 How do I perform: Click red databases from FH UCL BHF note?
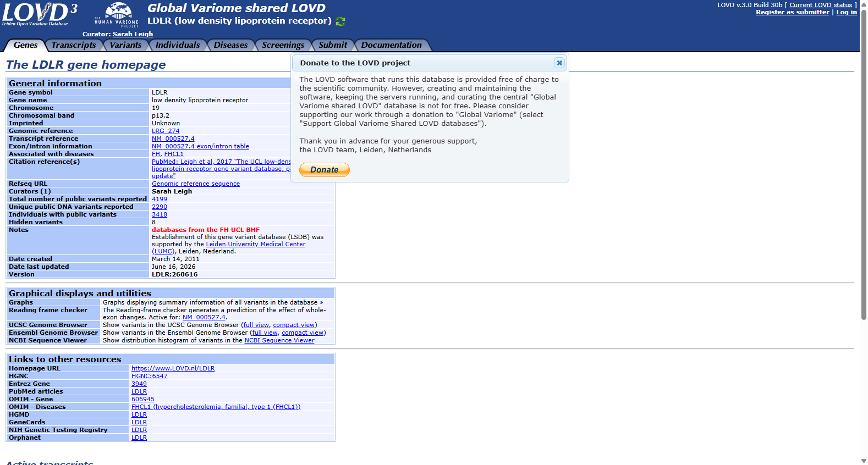(x=206, y=230)
